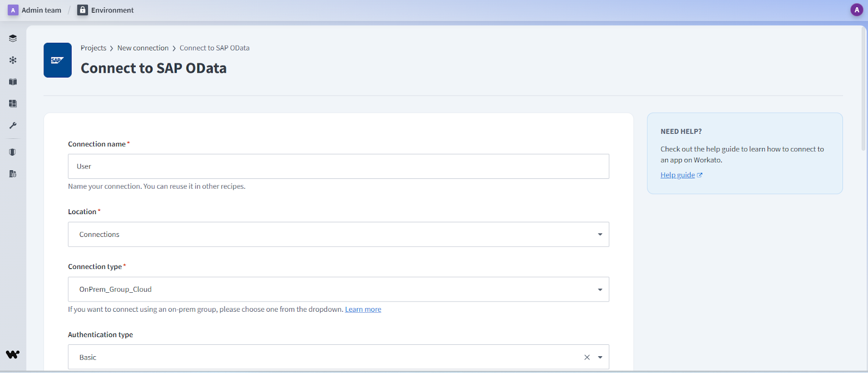868x373 pixels.
Task: Click the page vertical scrollbar
Action: (863, 88)
